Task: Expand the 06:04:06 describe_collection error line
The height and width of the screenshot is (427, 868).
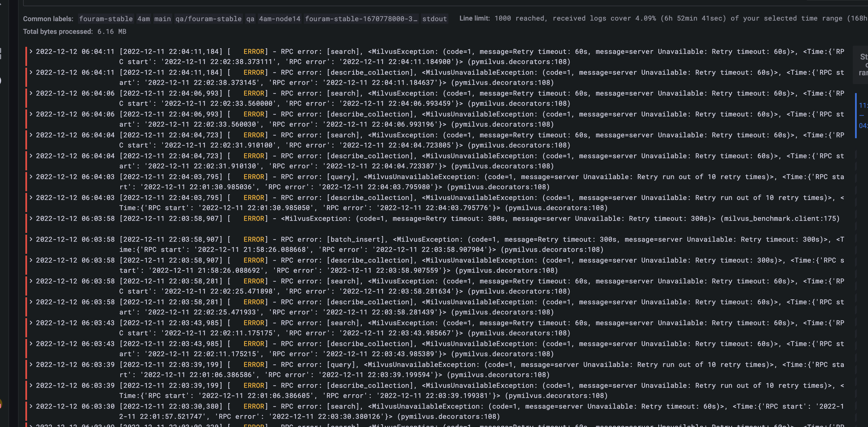Action: click(x=31, y=114)
